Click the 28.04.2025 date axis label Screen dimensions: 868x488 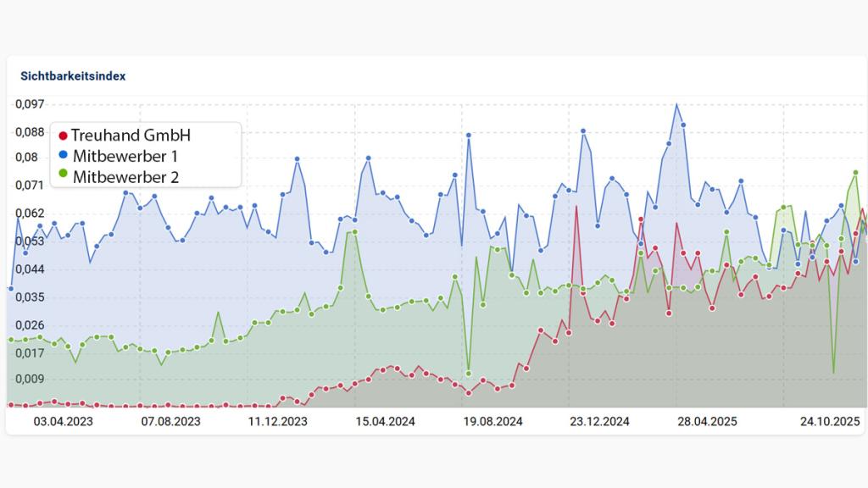click(x=708, y=421)
